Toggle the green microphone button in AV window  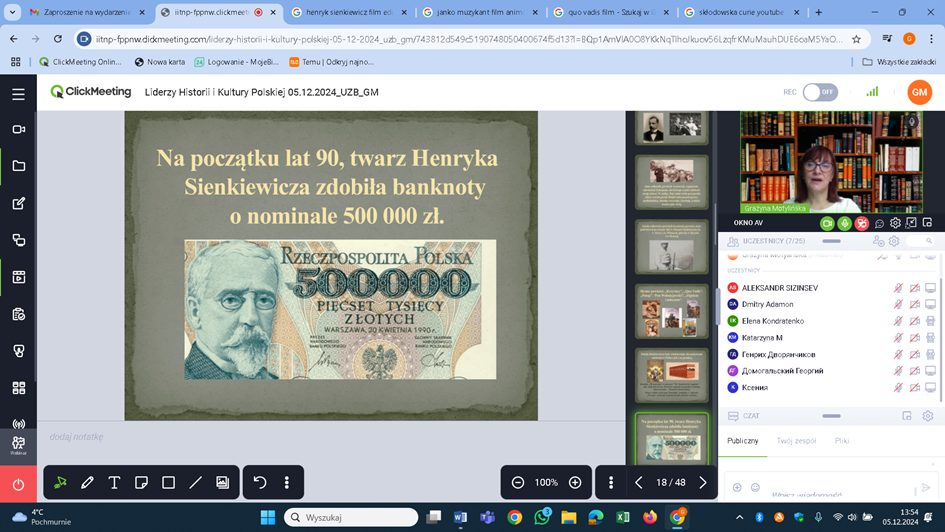[844, 224]
